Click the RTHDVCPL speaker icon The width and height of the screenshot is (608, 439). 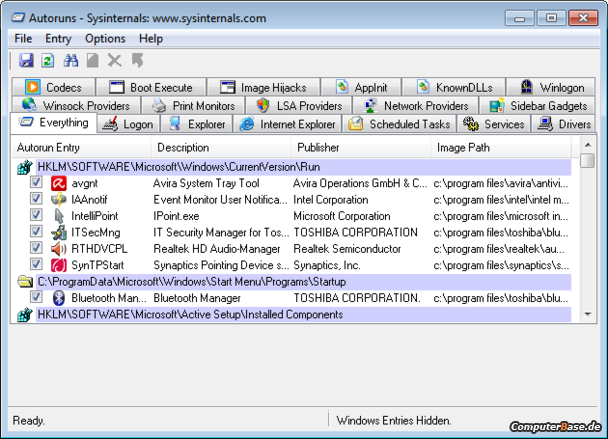coord(59,249)
